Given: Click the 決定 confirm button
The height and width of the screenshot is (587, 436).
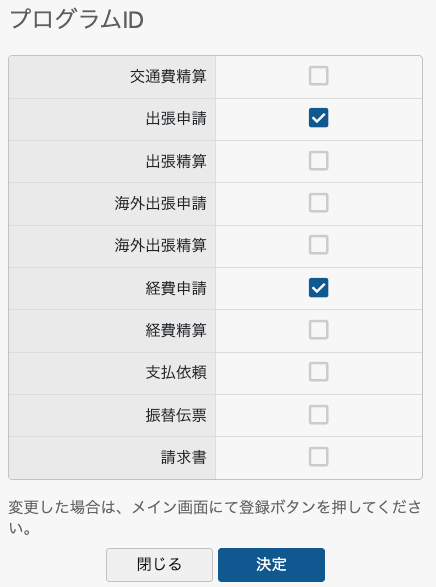Looking at the screenshot, I should (271, 565).
